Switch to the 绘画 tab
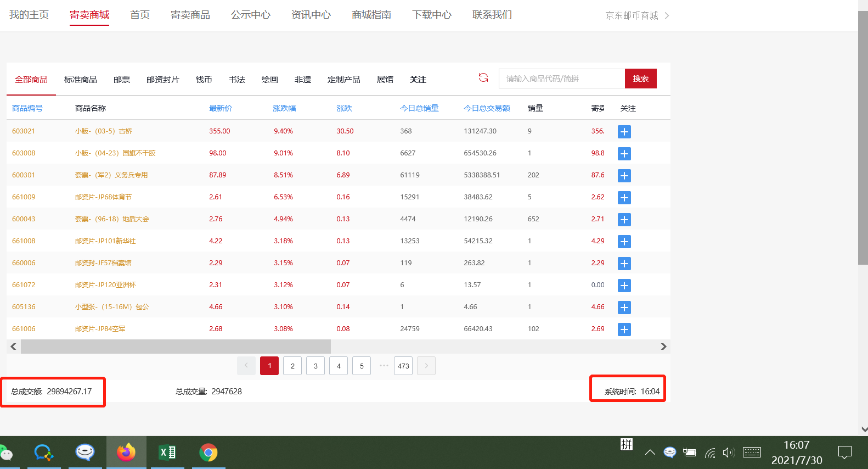The height and width of the screenshot is (469, 868). (x=270, y=80)
